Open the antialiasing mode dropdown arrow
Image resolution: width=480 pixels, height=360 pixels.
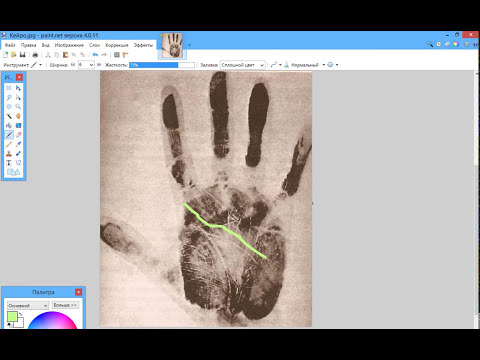click(280, 65)
